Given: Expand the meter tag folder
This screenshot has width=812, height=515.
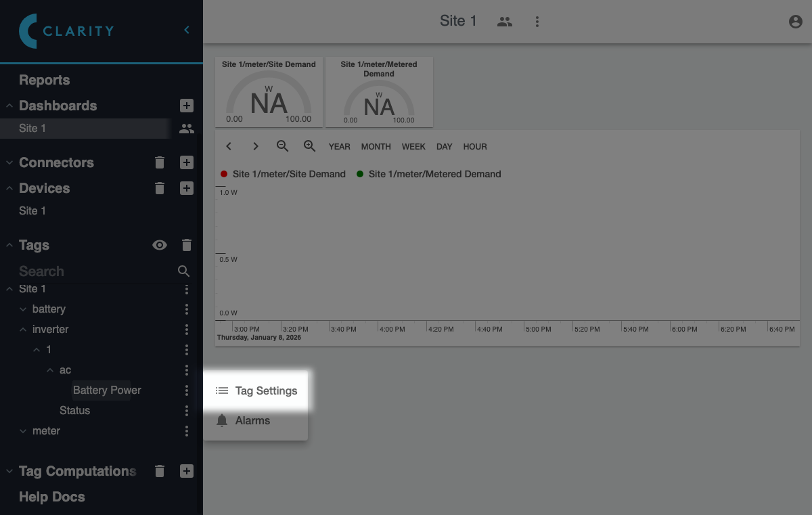Looking at the screenshot, I should pos(24,431).
